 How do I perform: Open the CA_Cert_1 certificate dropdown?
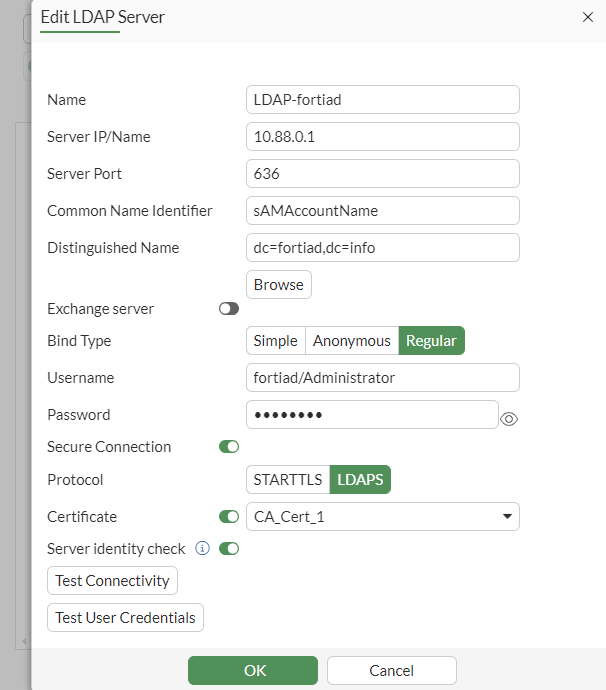[x=382, y=517]
